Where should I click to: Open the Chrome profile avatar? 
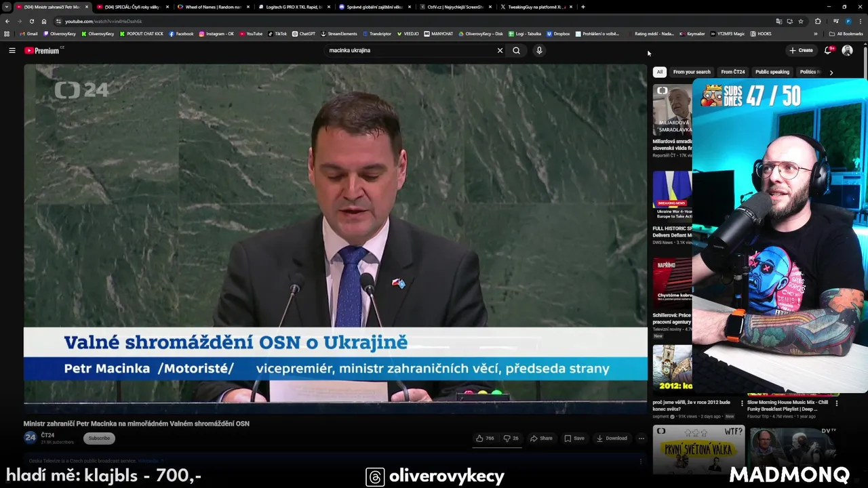[x=848, y=21]
